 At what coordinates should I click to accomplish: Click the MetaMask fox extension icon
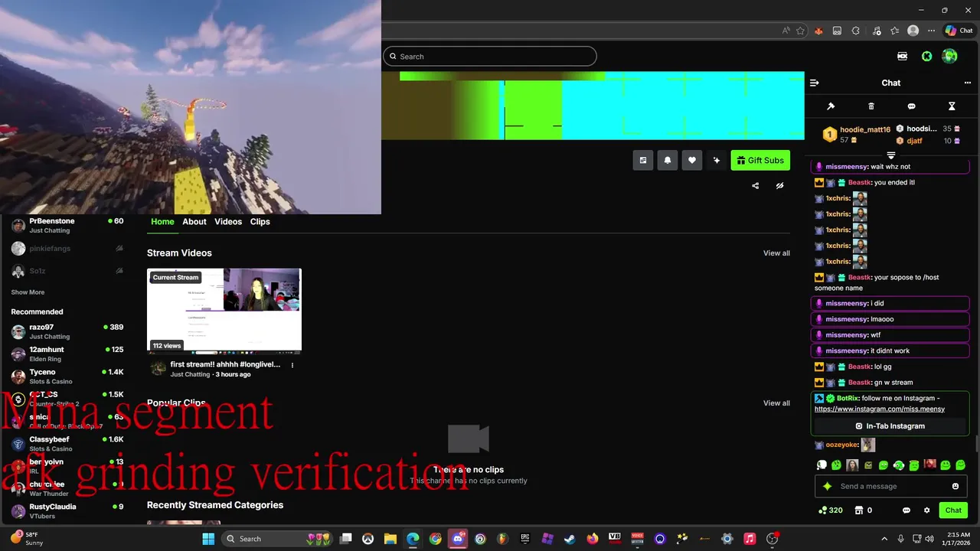coord(818,31)
